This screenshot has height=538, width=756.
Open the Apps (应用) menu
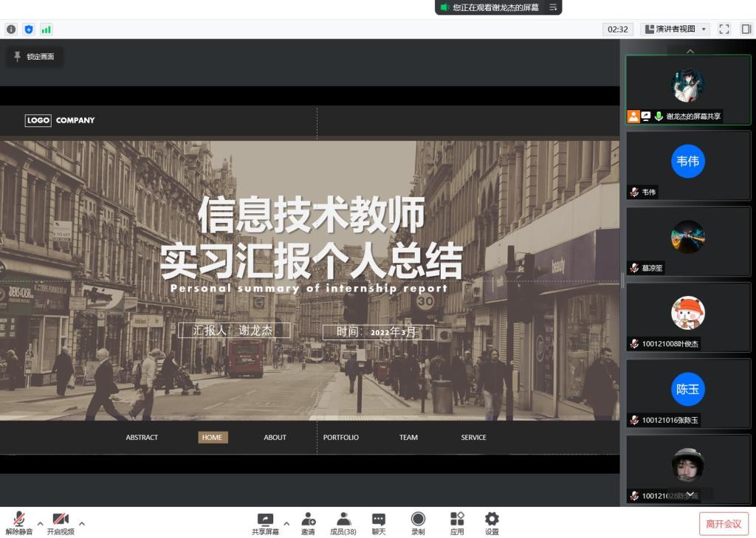coord(457,523)
